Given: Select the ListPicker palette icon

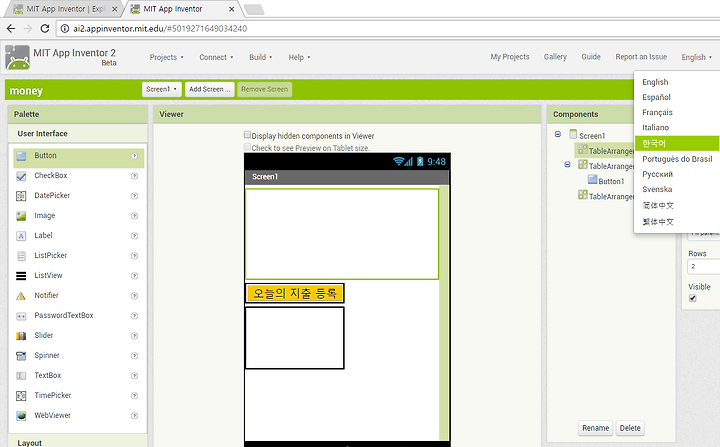Looking at the screenshot, I should [21, 256].
